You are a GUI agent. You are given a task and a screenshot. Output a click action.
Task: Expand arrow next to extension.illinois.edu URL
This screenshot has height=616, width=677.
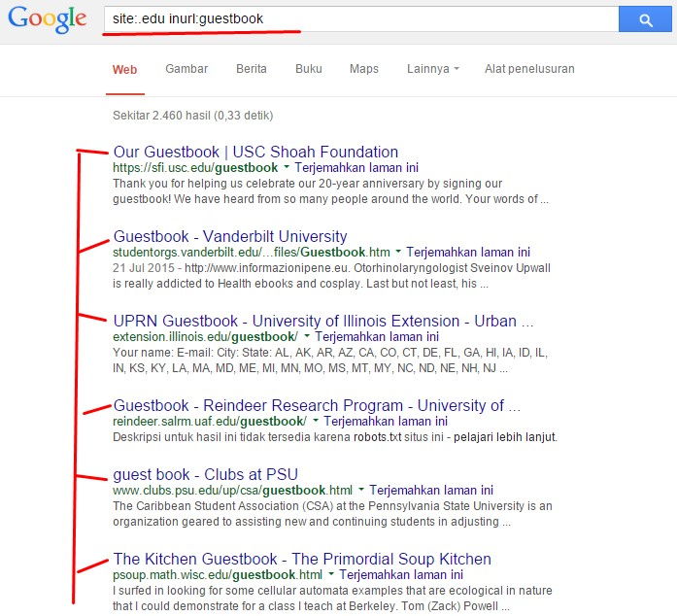pos(307,336)
